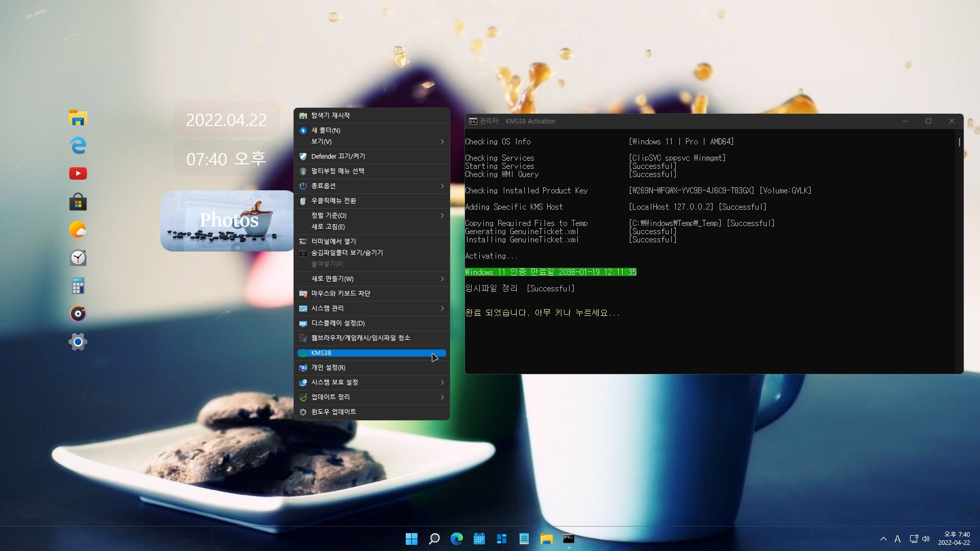This screenshot has width=980, height=551.
Task: Toggle 마우스와 키보드 차단 entry
Action: pos(372,294)
